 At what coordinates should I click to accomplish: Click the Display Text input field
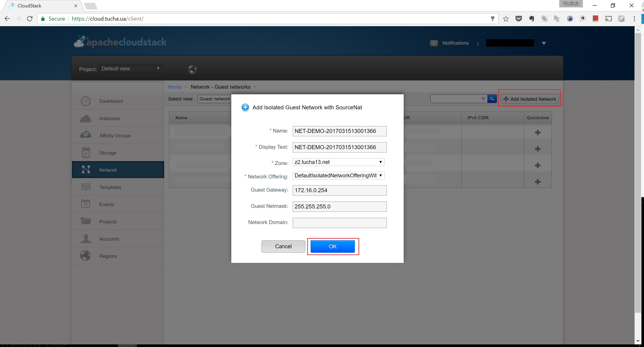[340, 147]
